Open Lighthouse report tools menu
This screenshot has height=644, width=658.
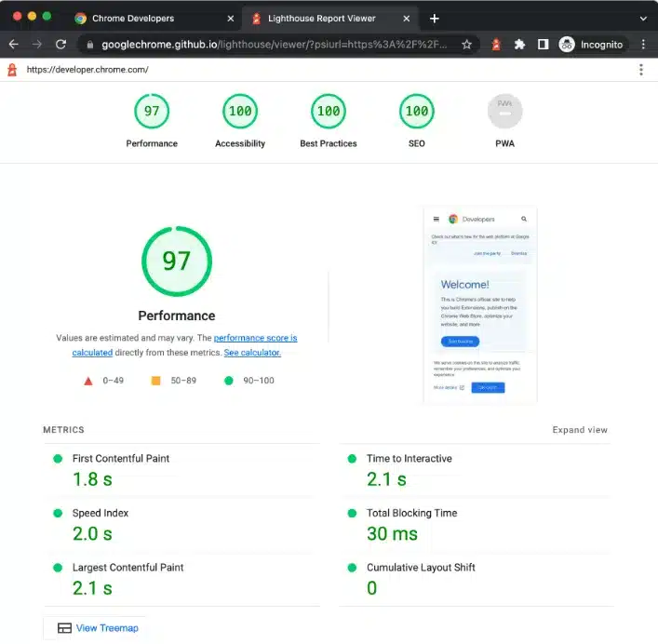(x=641, y=70)
